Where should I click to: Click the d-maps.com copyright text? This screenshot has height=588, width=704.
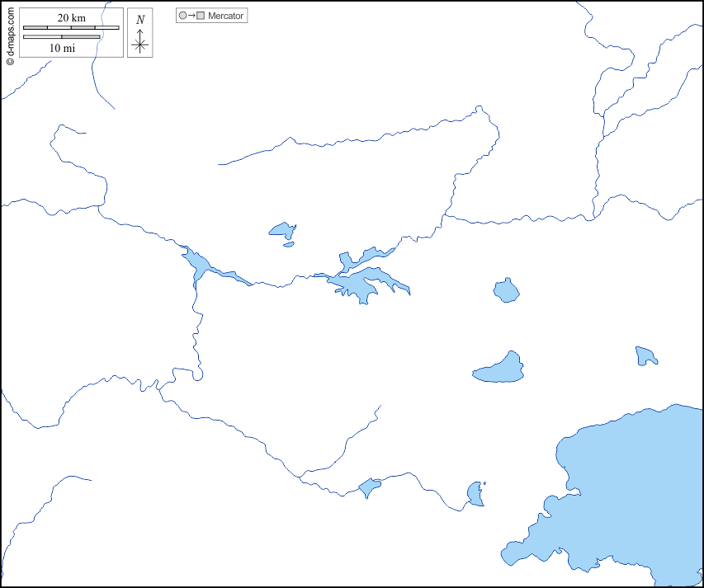click(9, 33)
